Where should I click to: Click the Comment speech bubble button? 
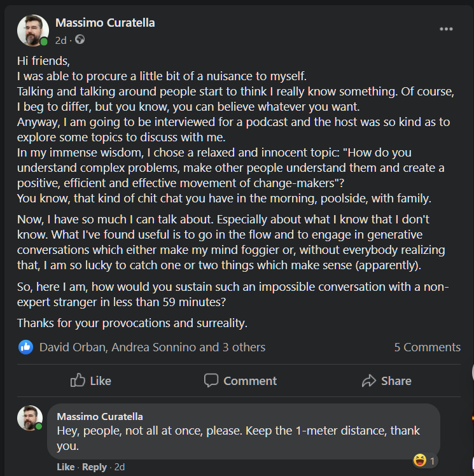[240, 381]
